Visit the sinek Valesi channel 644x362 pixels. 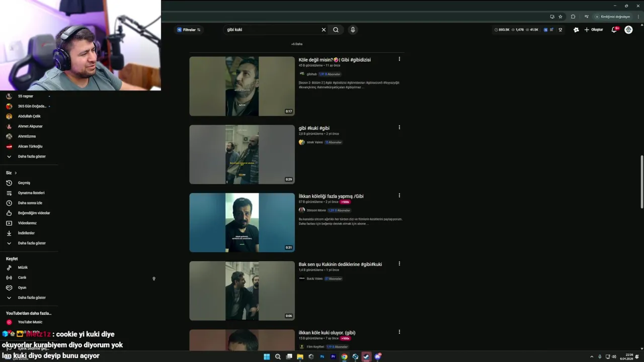314,142
